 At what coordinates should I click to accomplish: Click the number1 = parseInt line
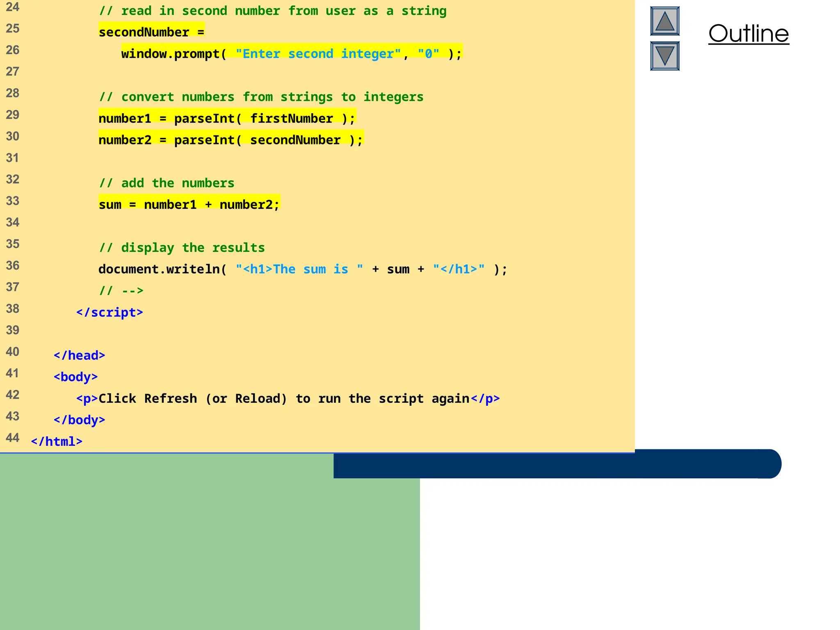[x=227, y=118]
